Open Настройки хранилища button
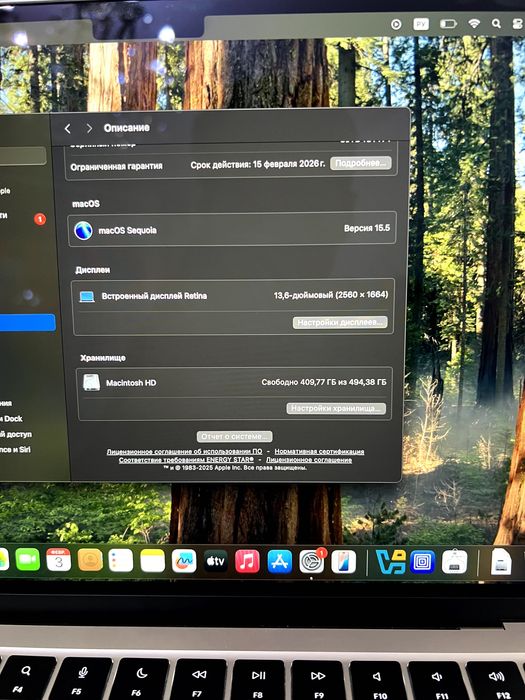This screenshot has height=700, width=525. click(336, 408)
